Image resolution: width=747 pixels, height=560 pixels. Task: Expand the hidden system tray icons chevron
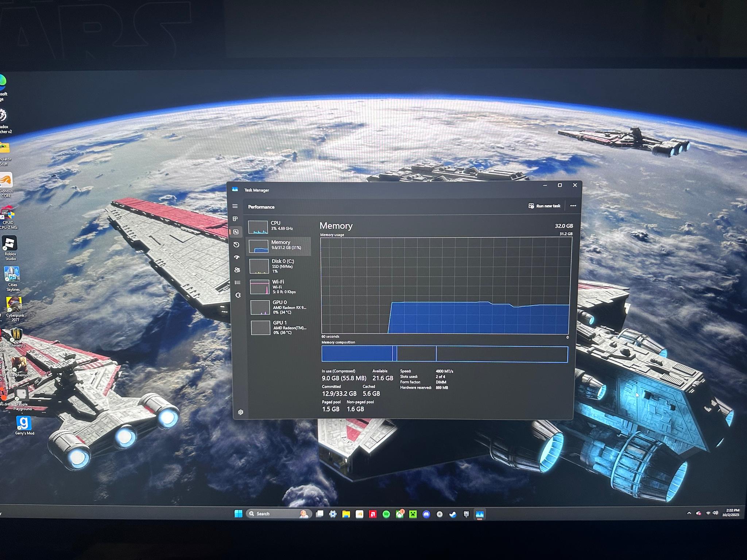pyautogui.click(x=689, y=513)
